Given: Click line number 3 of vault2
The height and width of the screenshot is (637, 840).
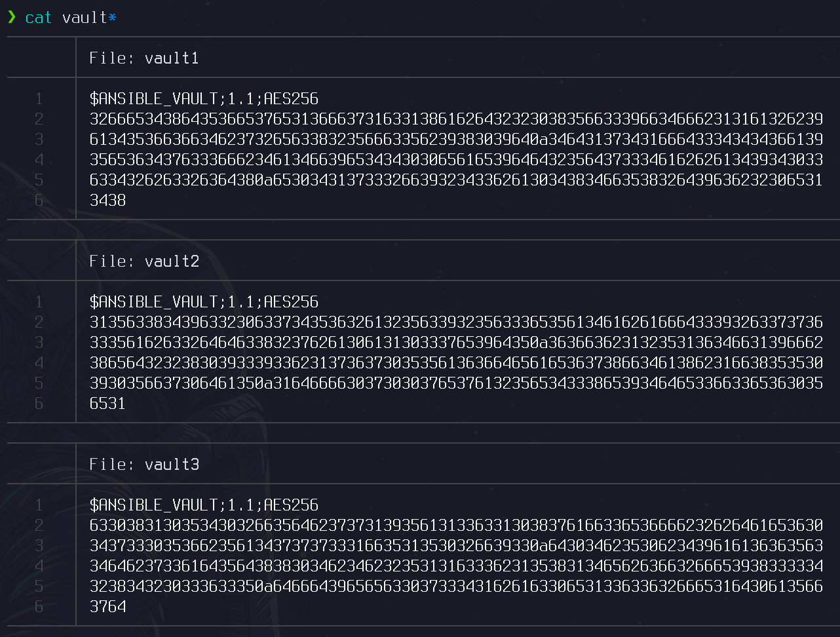Looking at the screenshot, I should (39, 343).
